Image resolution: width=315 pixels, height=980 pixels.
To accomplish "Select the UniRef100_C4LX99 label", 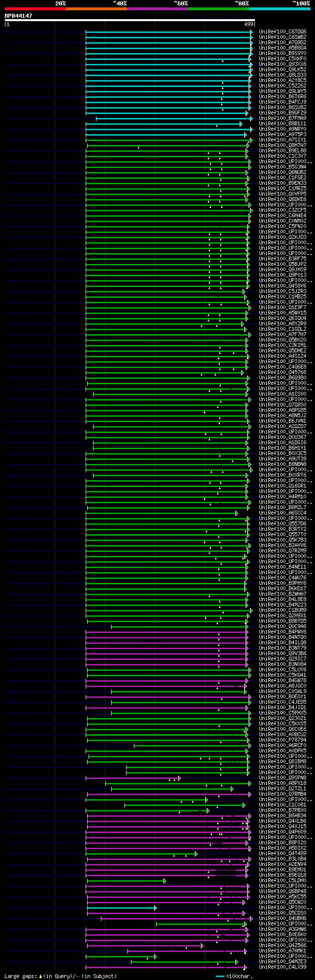I will point(283,967).
